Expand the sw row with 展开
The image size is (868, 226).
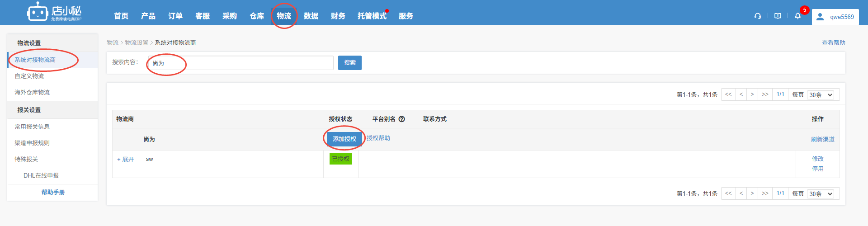coord(126,160)
